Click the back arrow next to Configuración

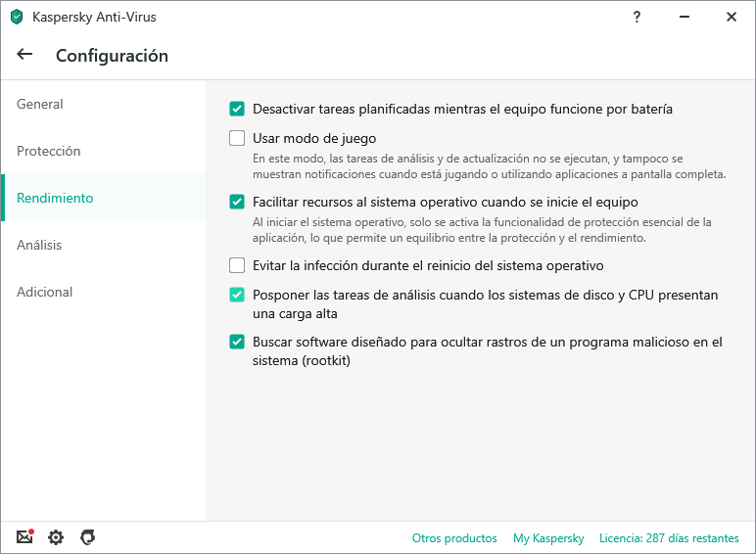[x=25, y=55]
